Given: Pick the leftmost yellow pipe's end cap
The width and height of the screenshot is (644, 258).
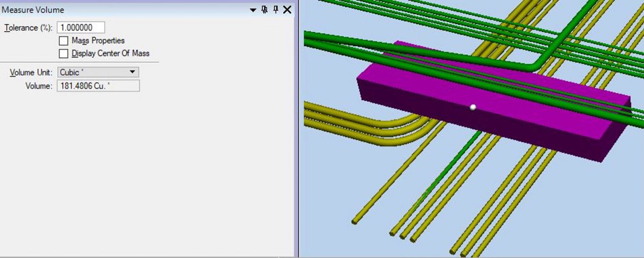Looking at the screenshot, I should click(355, 221).
